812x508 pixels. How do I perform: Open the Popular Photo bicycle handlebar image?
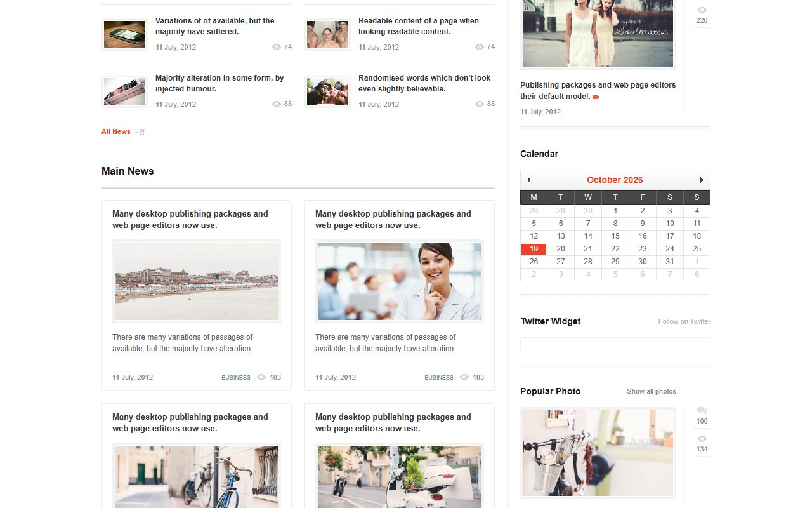(x=598, y=453)
